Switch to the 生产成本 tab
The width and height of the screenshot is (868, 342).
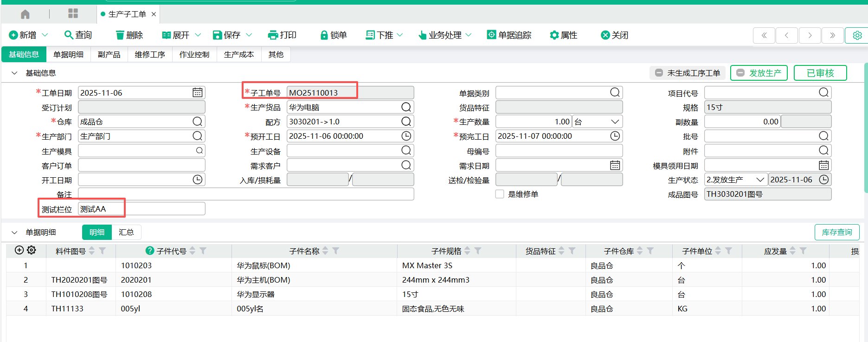(239, 54)
